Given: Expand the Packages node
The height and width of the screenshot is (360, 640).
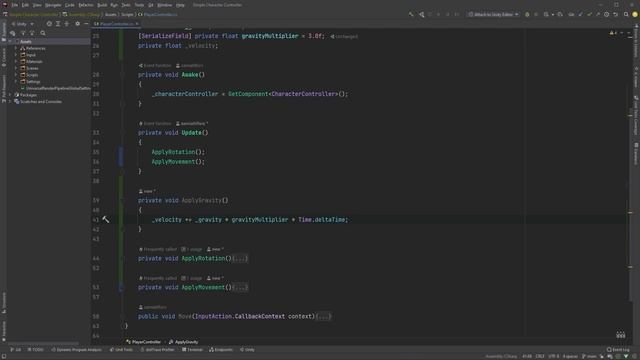Looking at the screenshot, I should pyautogui.click(x=10, y=95).
